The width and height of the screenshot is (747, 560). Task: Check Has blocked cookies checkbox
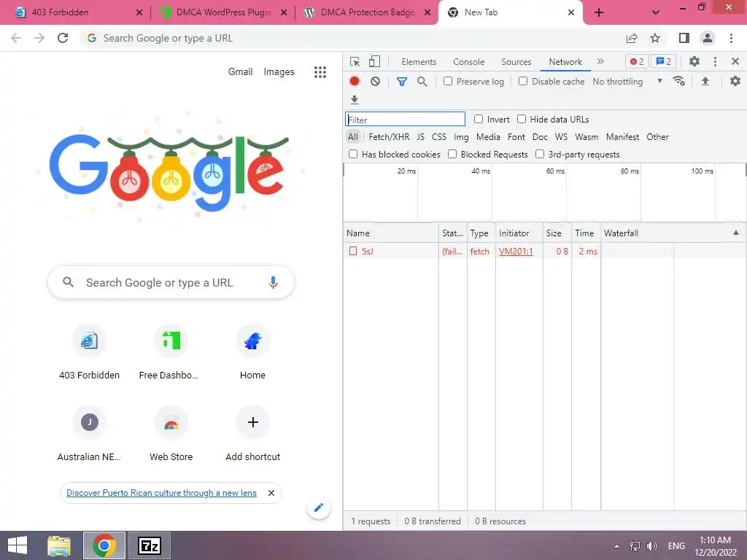[x=353, y=155]
